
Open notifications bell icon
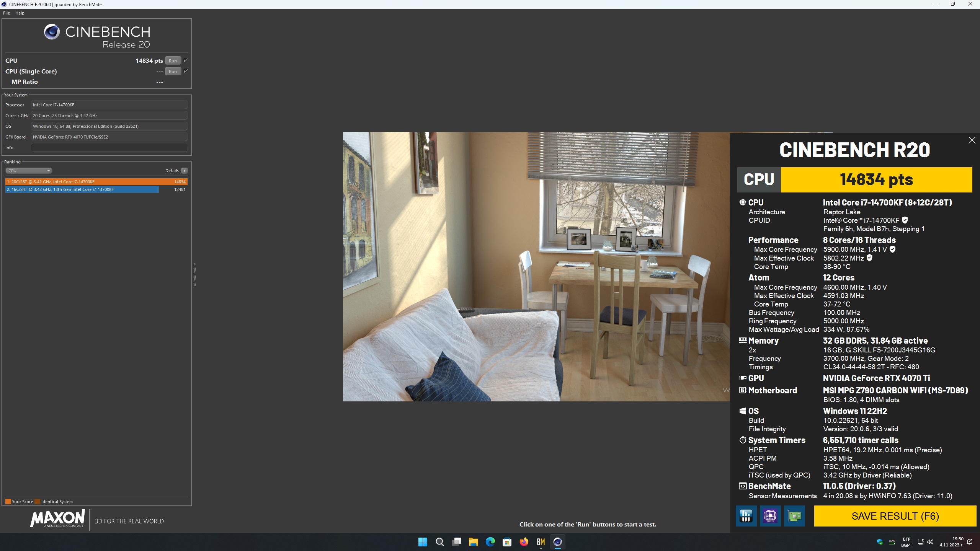pyautogui.click(x=970, y=542)
